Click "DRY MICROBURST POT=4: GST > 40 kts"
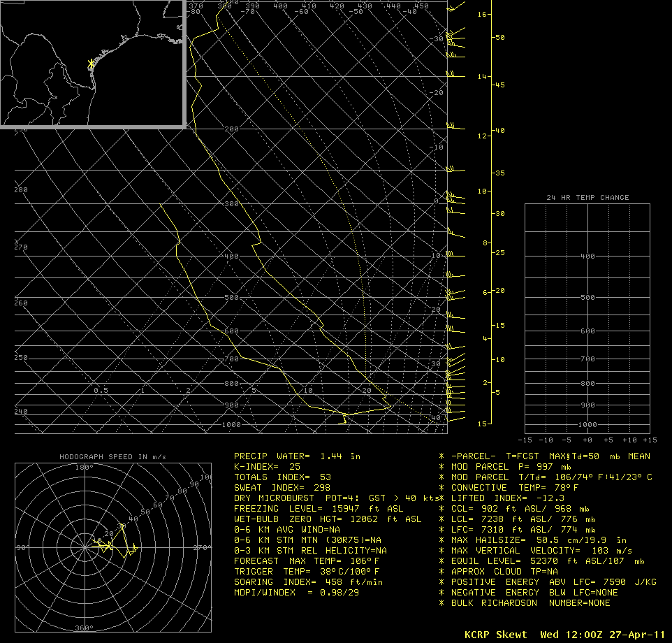The image size is (672, 643). 335,498
